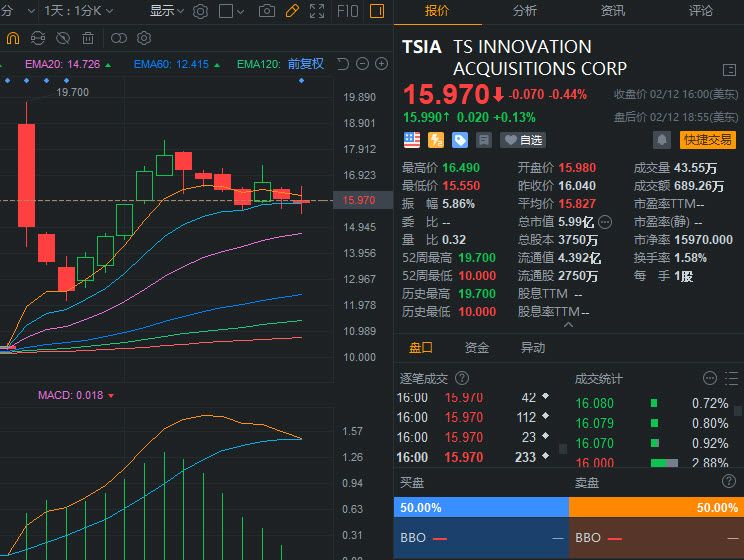Zoom in chart with plus icon
744x560 pixels.
[x=381, y=64]
